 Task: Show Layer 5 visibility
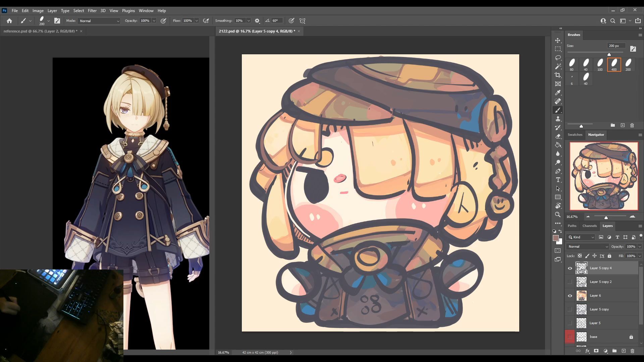click(570, 323)
